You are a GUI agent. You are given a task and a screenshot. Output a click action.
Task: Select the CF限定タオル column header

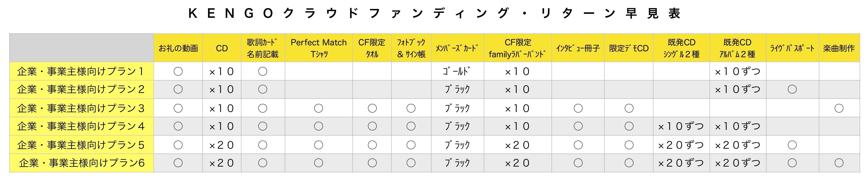[x=372, y=48]
